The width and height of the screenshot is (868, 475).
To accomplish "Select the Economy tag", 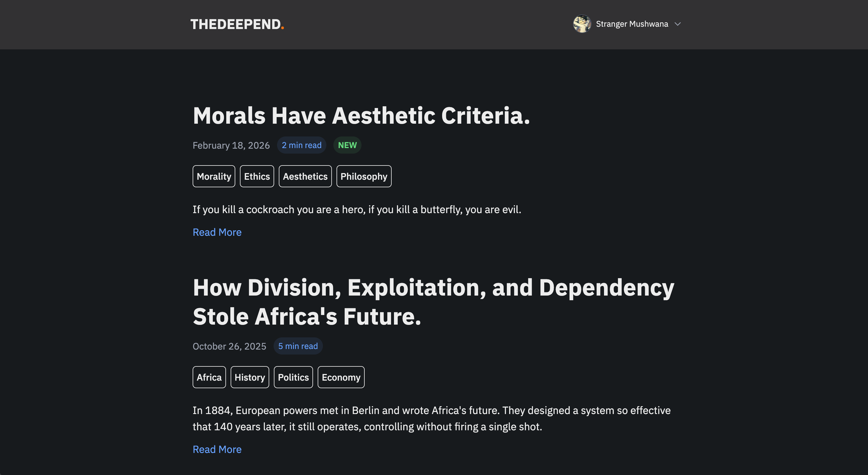I will 341,377.
